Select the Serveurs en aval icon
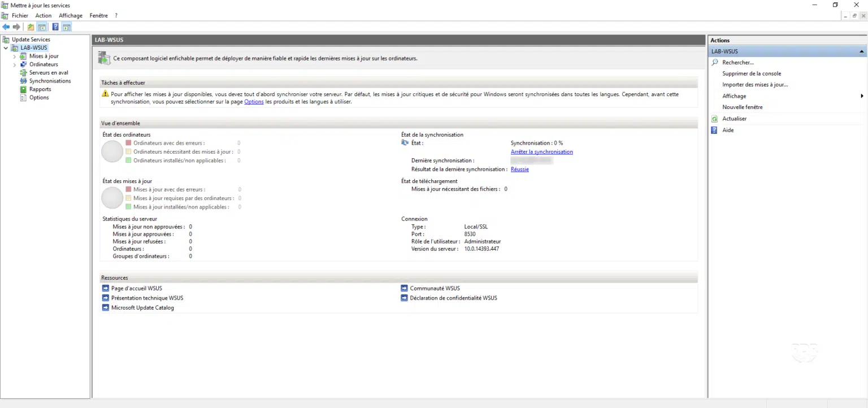The width and height of the screenshot is (868, 408). coord(23,72)
